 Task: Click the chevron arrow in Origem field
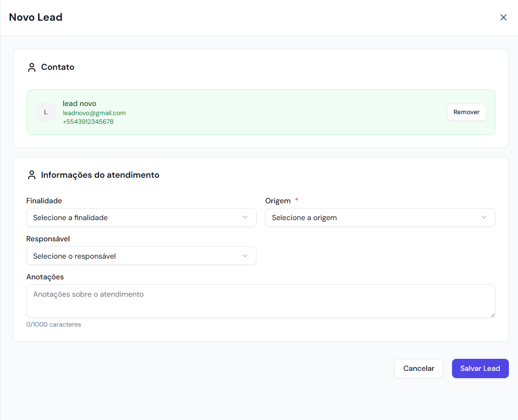click(484, 218)
